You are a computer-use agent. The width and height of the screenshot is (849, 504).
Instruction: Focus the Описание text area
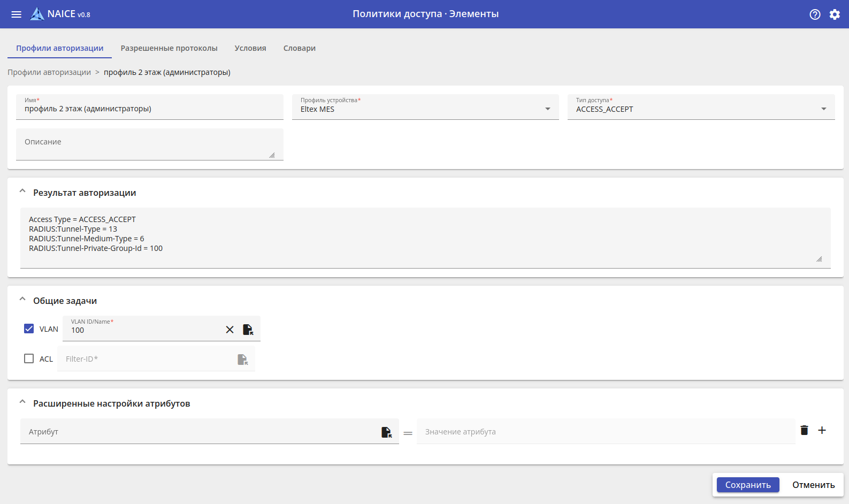(150, 144)
